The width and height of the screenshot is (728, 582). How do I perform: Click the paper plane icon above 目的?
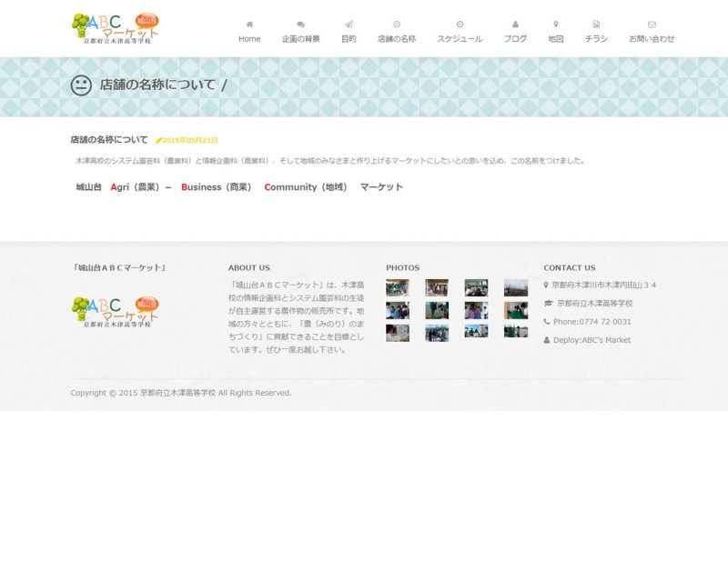pyautogui.click(x=349, y=25)
